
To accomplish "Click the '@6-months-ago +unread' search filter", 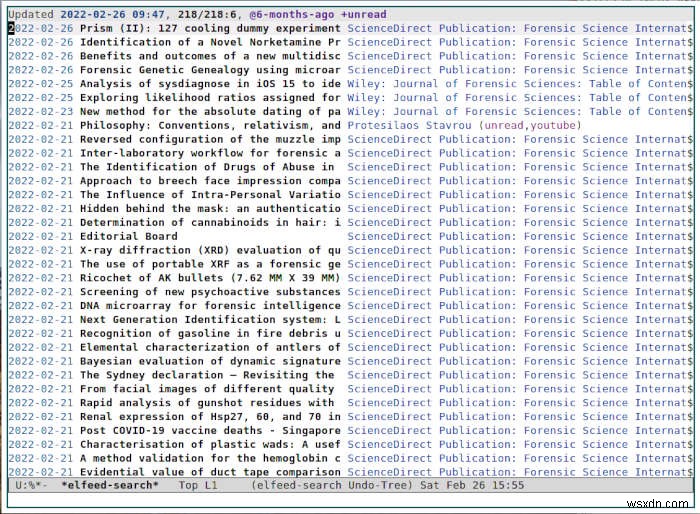I will [318, 15].
